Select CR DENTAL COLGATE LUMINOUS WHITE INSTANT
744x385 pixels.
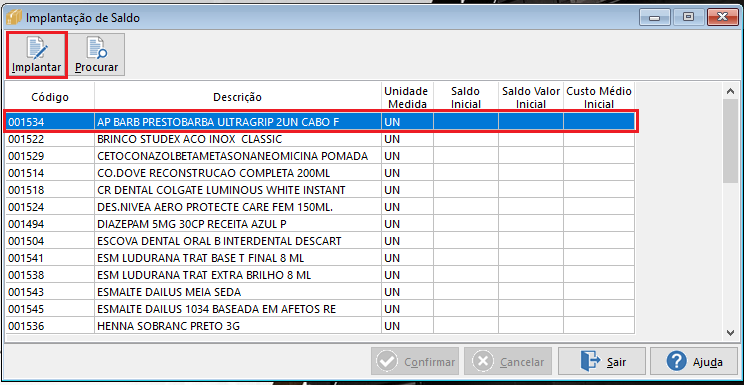point(320,190)
